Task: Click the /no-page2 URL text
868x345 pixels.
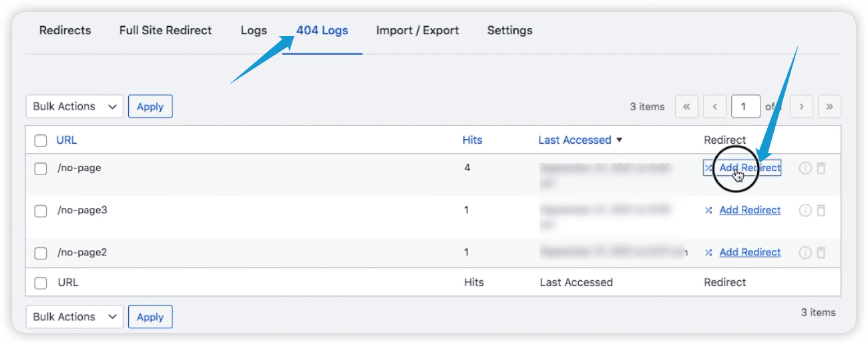Action: [x=82, y=252]
